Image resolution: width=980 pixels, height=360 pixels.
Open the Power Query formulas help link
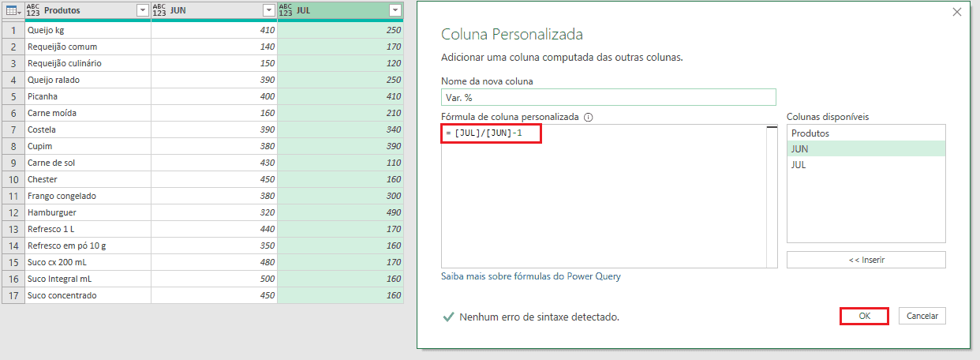(x=531, y=276)
